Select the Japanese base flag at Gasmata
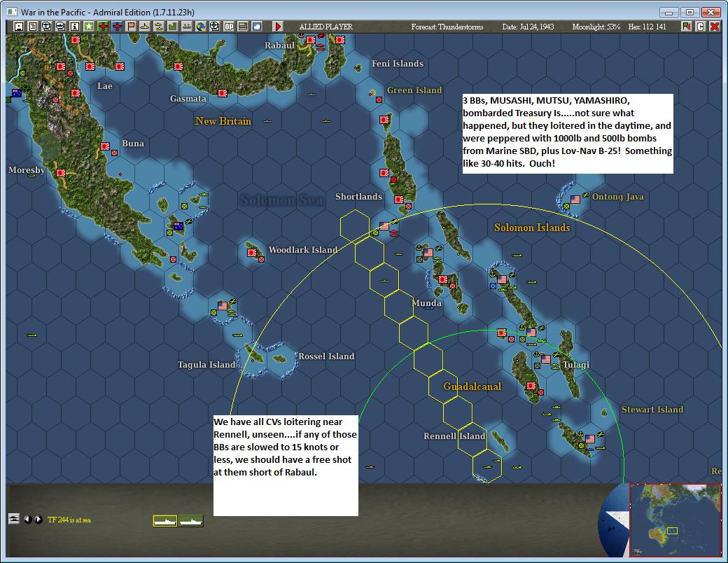728x563 pixels. [223, 92]
